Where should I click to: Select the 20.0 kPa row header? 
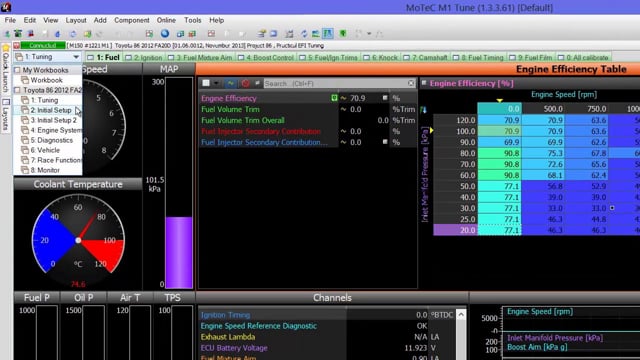[455, 230]
